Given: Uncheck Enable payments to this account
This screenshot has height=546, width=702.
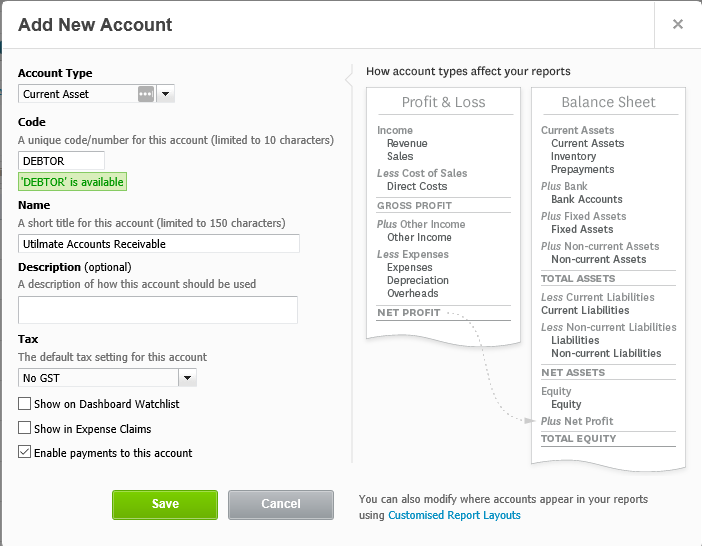Looking at the screenshot, I should (x=25, y=452).
